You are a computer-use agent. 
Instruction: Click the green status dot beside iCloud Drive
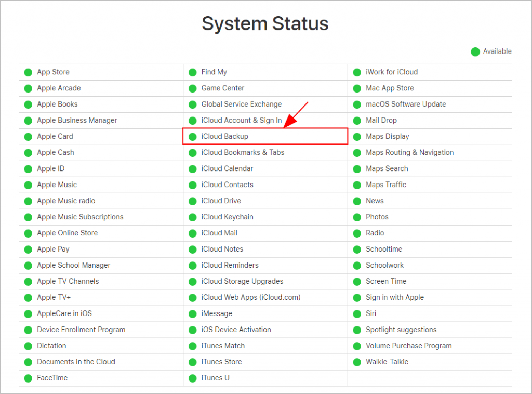coord(193,201)
